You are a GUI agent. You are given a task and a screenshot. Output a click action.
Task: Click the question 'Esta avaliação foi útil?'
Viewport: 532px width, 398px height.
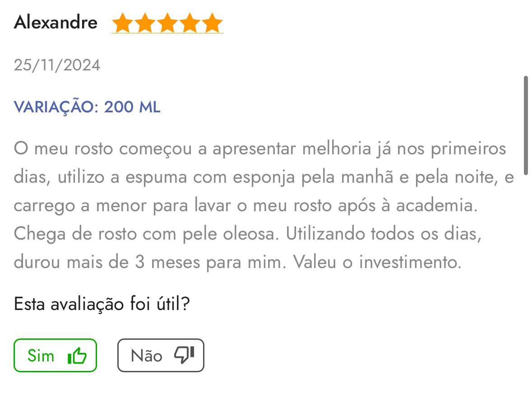[102, 304]
